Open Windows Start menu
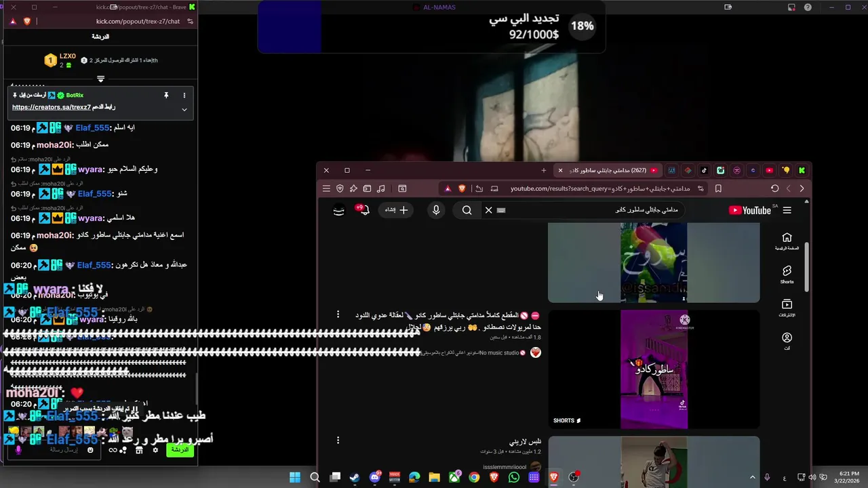 295,477
